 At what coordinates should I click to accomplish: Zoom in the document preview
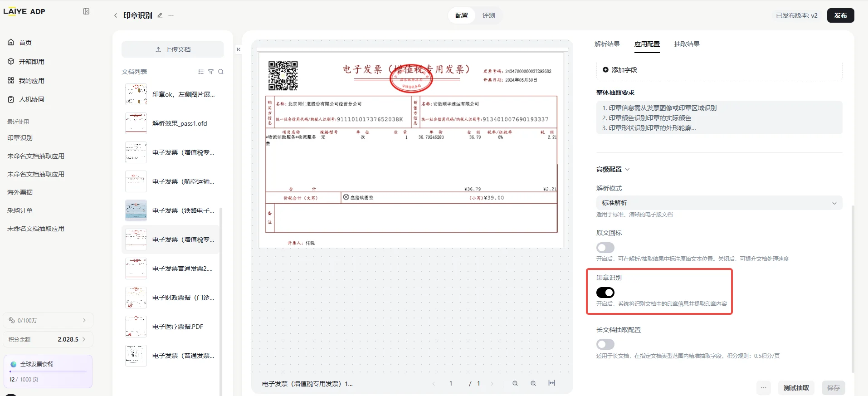(x=533, y=383)
